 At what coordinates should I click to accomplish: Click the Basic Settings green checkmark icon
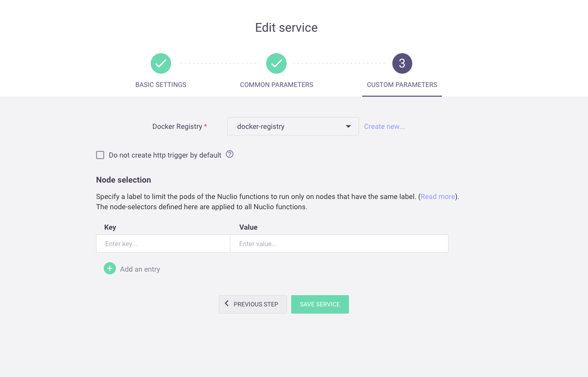pyautogui.click(x=161, y=63)
